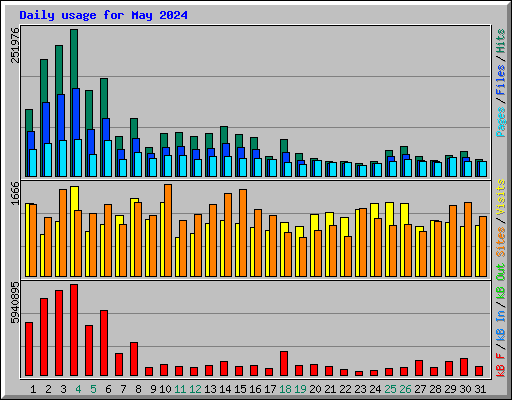Click the Files legend label
The height and width of the screenshot is (400, 512).
pyautogui.click(x=501, y=80)
